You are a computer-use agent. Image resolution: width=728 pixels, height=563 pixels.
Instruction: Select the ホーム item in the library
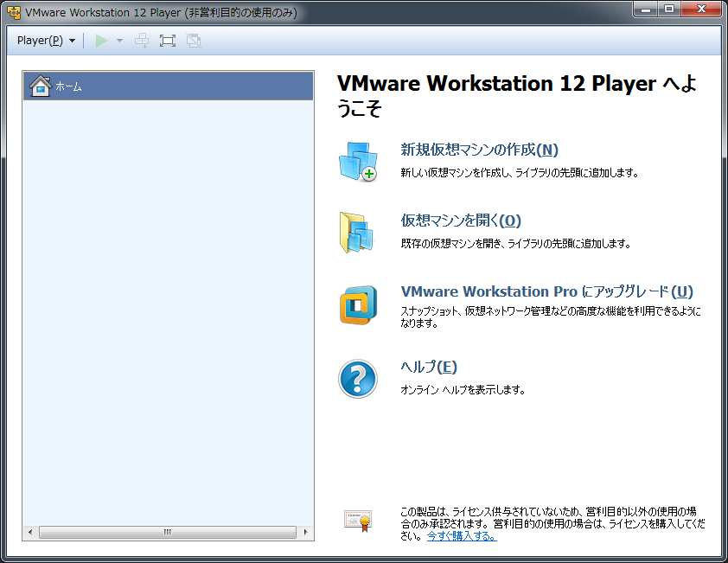pos(168,86)
